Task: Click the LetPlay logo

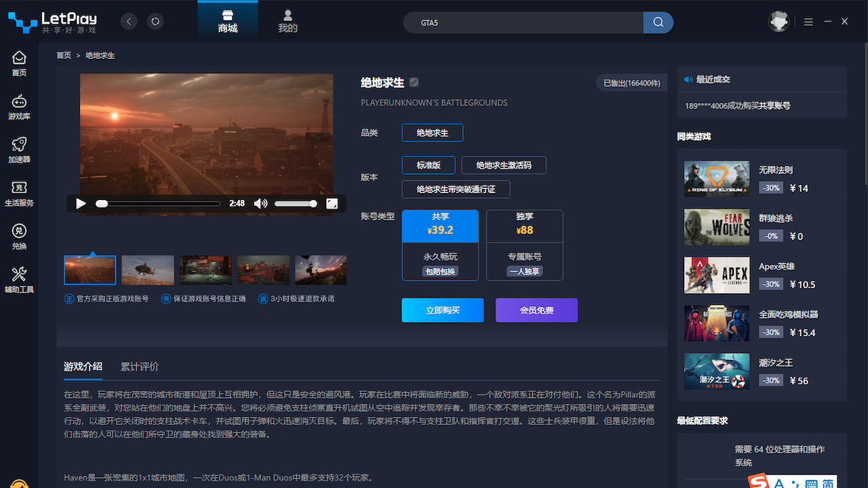Action: pyautogui.click(x=52, y=22)
